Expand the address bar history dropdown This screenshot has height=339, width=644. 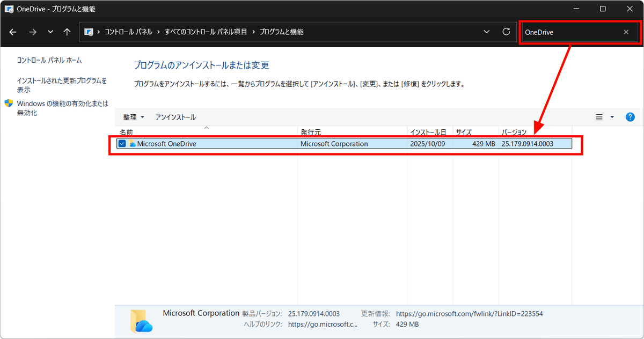487,32
